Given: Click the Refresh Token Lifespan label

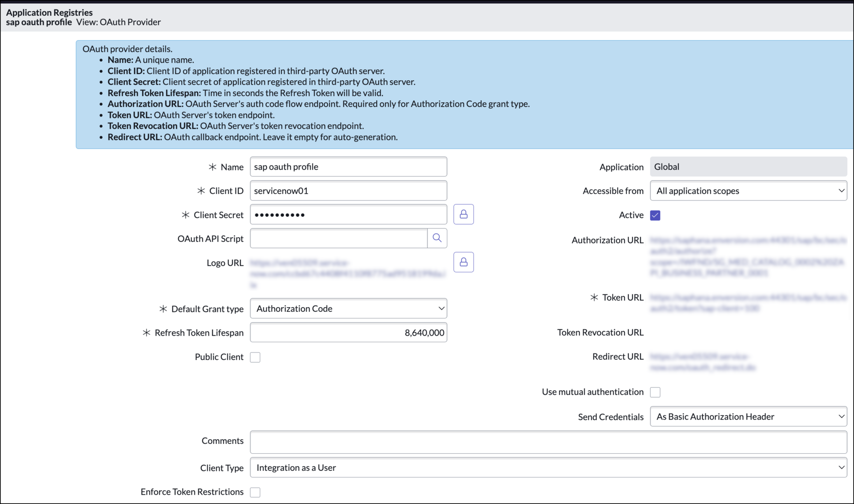Looking at the screenshot, I should pyautogui.click(x=199, y=333).
